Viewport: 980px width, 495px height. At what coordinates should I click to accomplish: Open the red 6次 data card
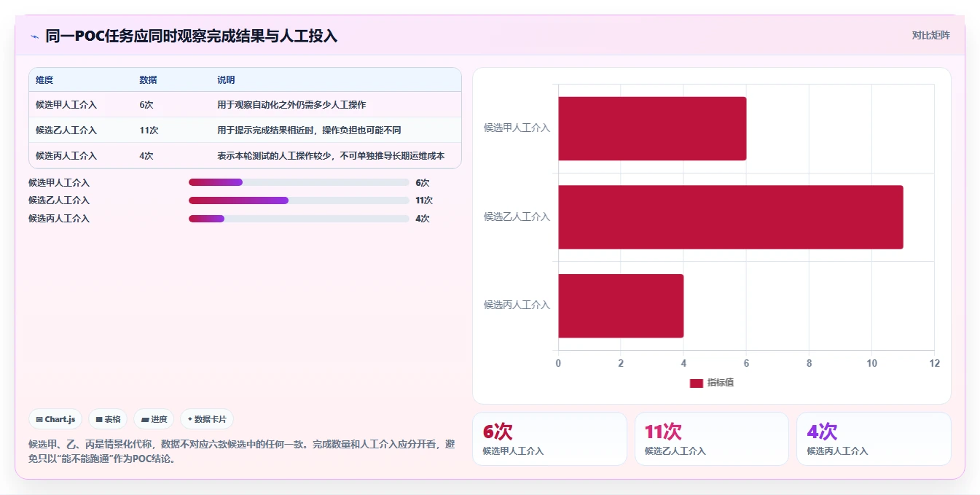pyautogui.click(x=549, y=439)
